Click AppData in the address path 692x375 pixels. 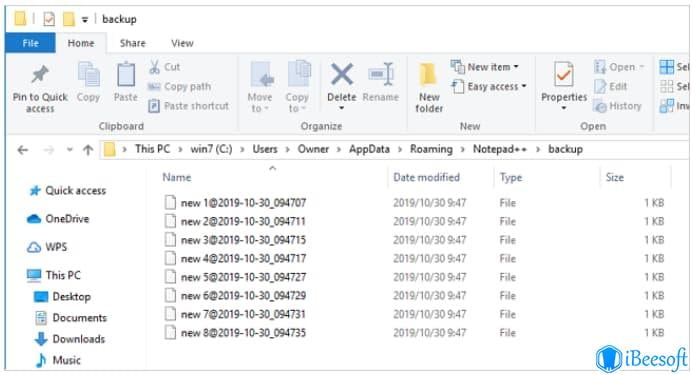tap(369, 149)
